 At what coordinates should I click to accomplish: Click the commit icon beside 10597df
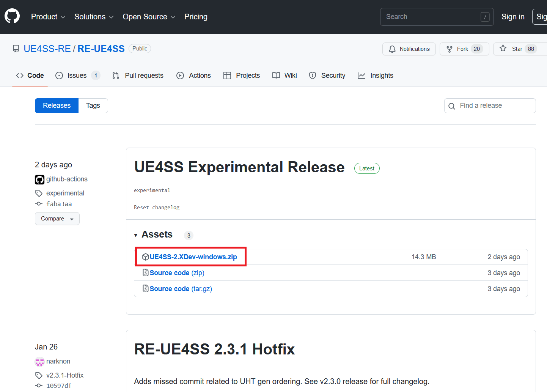click(39, 386)
